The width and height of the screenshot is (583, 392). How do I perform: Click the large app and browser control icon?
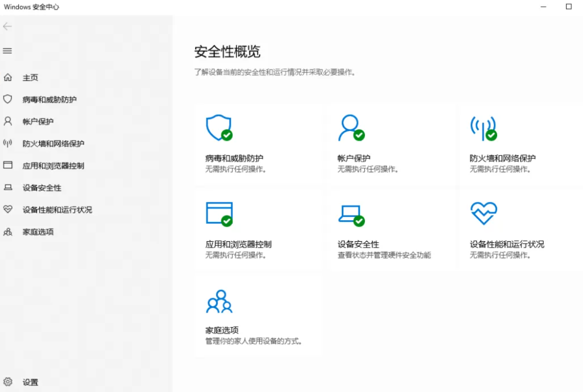[x=219, y=214]
